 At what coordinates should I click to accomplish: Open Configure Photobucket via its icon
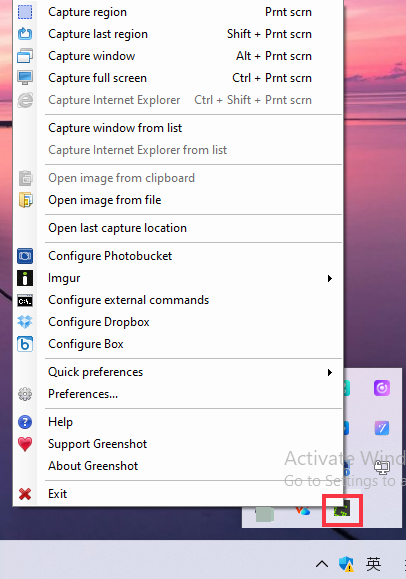point(25,256)
